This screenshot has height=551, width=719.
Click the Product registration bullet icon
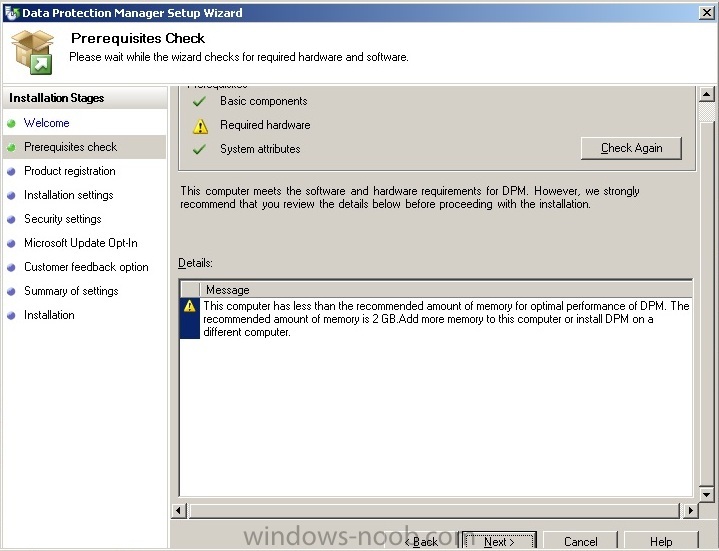click(11, 171)
